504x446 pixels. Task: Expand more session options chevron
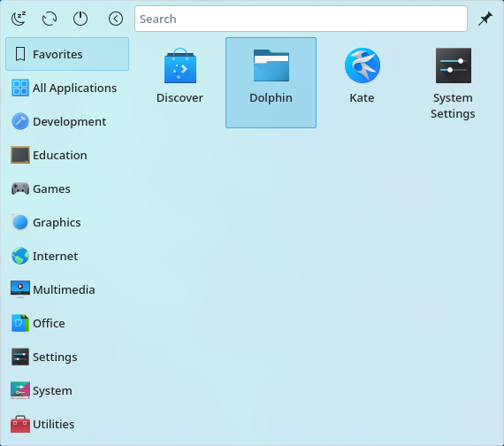click(116, 19)
